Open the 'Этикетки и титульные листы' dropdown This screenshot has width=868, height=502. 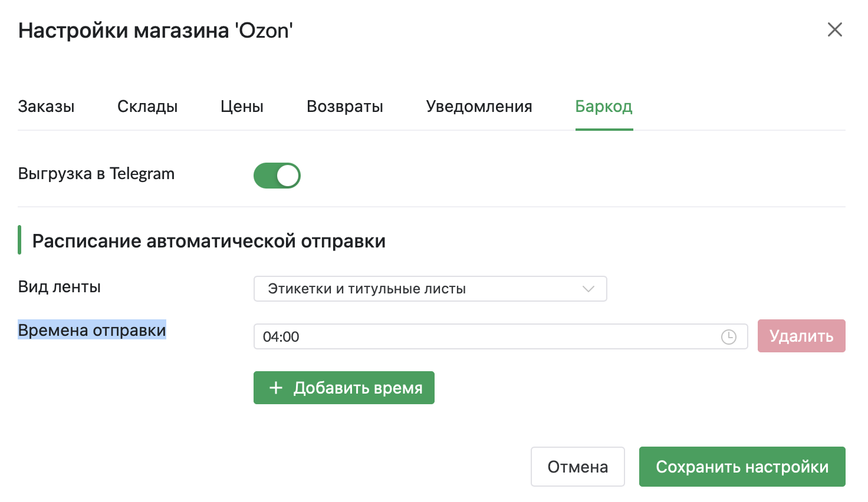coord(429,289)
